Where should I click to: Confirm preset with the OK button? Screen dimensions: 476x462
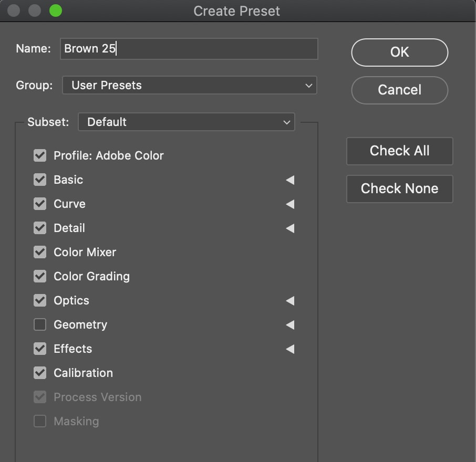click(x=399, y=52)
